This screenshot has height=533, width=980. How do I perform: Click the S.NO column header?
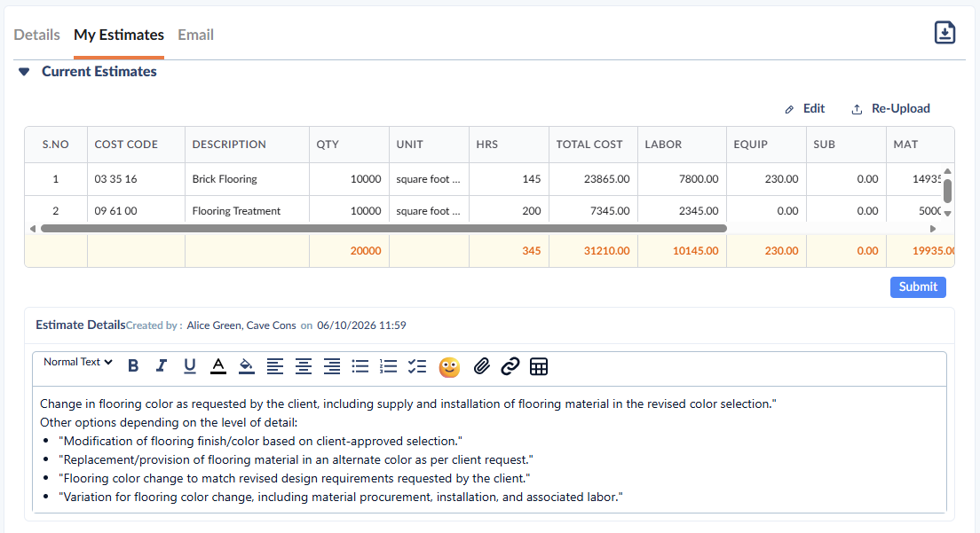pos(56,145)
